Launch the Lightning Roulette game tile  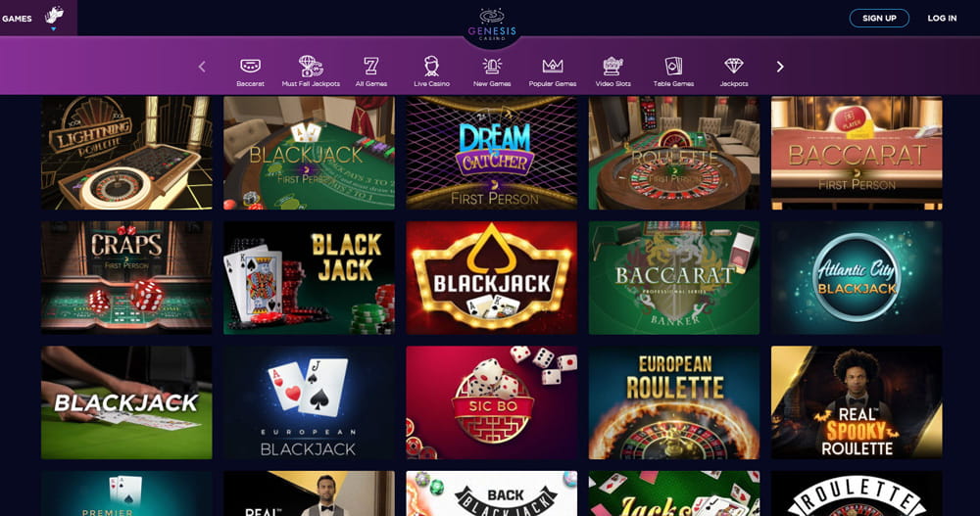coord(126,153)
